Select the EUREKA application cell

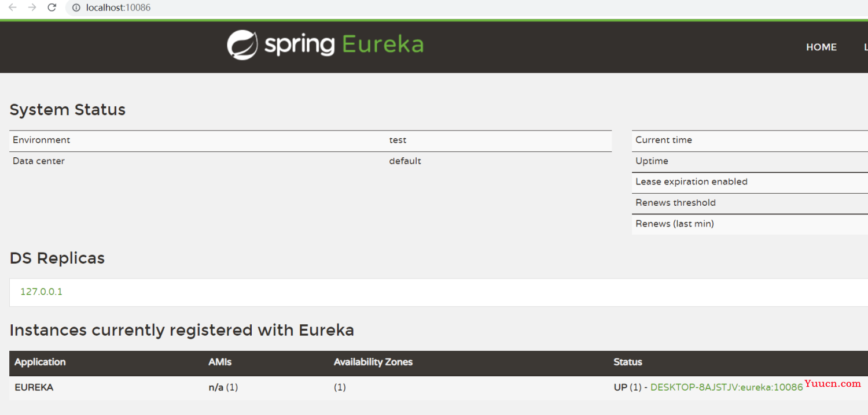tap(34, 387)
